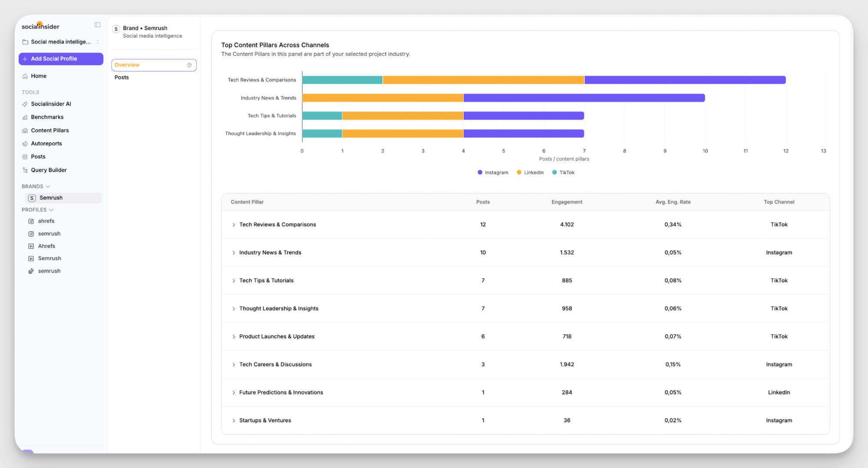
Task: Click the Posts column header
Action: coord(483,202)
